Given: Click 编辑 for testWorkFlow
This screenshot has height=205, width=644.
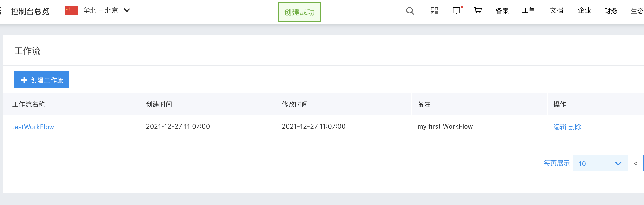Looking at the screenshot, I should 560,127.
